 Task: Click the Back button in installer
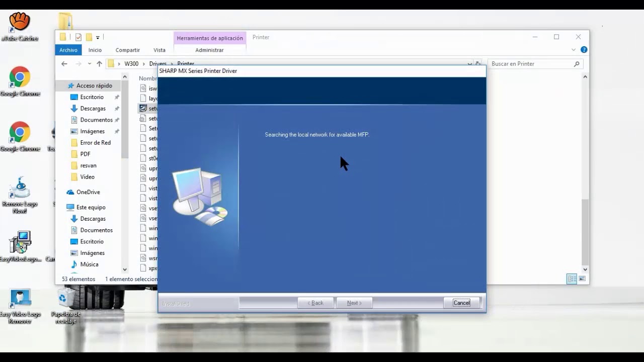coord(315,303)
